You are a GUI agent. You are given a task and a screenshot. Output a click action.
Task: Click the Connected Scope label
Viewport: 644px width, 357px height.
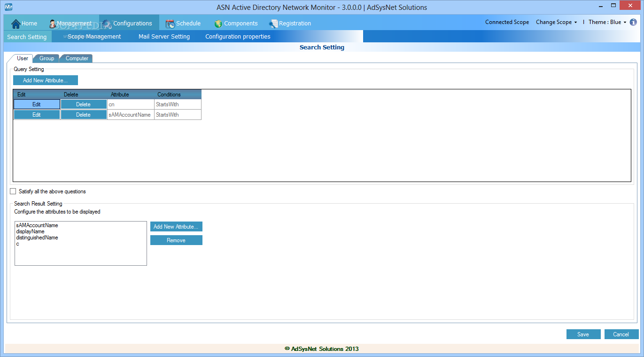pos(507,22)
